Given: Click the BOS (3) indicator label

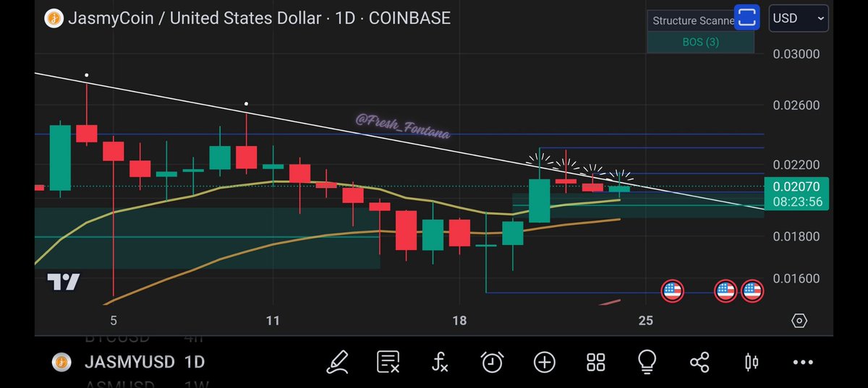Looking at the screenshot, I should (x=700, y=42).
